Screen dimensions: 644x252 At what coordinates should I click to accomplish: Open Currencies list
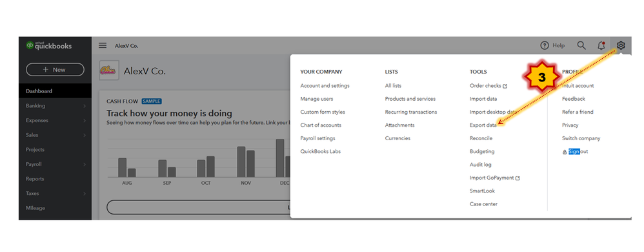(x=397, y=138)
